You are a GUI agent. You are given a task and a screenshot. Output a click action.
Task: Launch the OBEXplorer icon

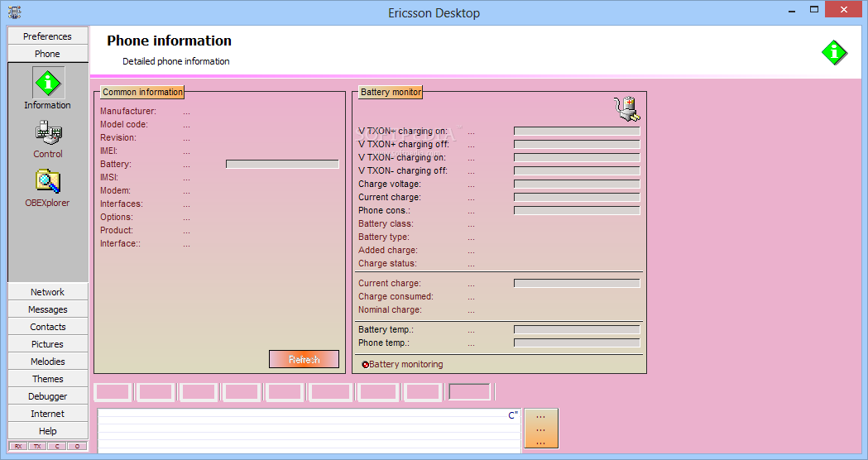point(48,181)
